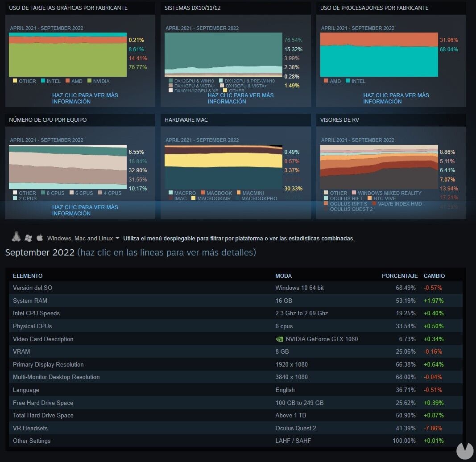The image size is (476, 462).
Task: Click the "HARDWARE MAC" heading
Action: 186,120
